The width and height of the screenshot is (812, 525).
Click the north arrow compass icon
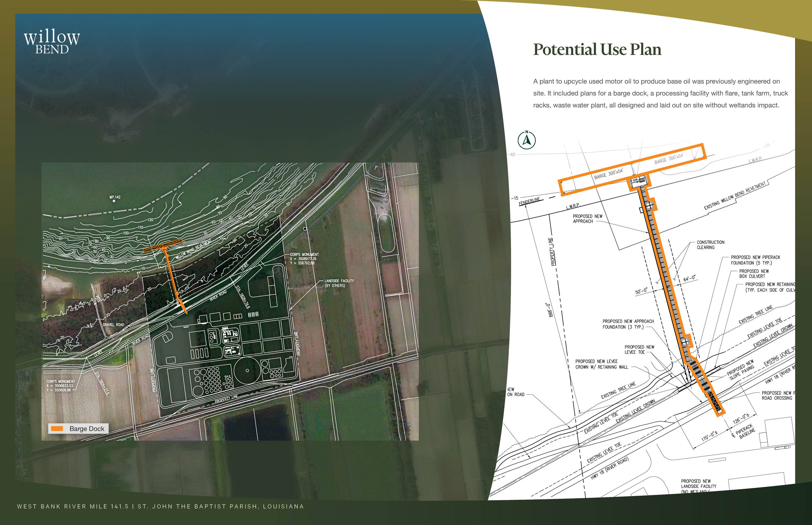(526, 140)
